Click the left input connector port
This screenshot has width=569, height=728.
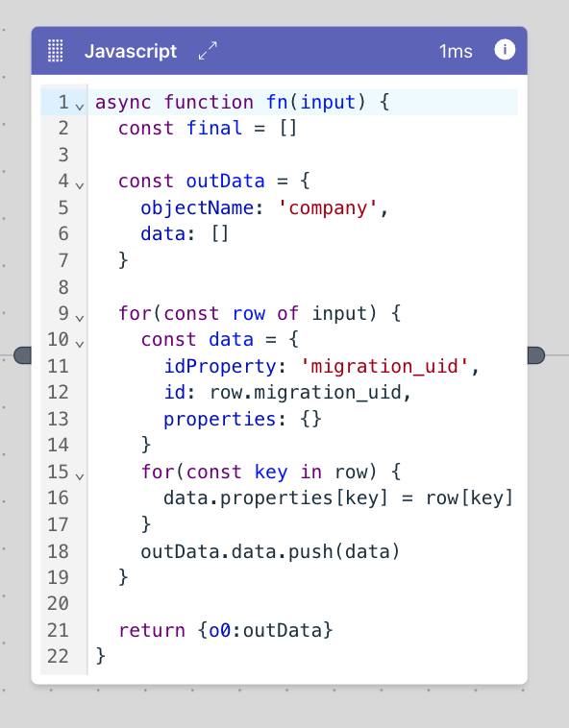tap(23, 355)
